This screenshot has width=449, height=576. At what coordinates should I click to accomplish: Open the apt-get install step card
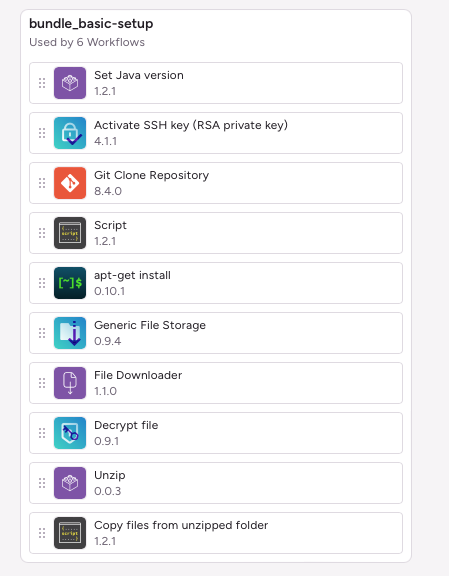(x=216, y=283)
